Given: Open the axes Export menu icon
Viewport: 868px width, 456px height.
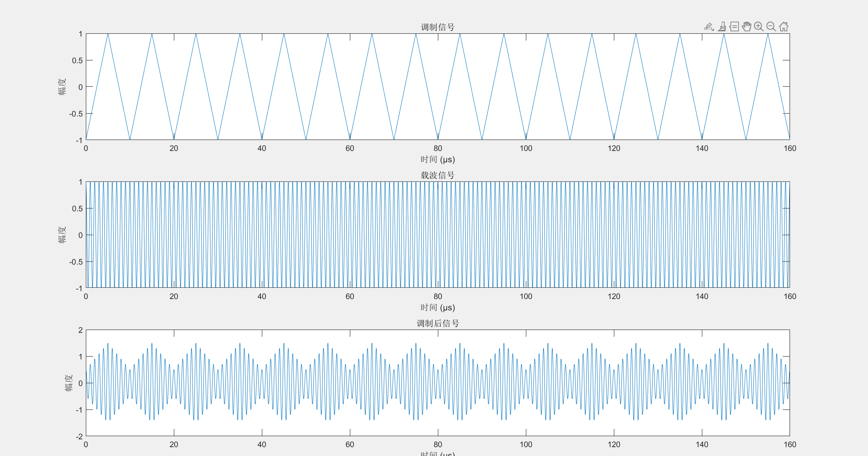Looking at the screenshot, I should click(709, 27).
